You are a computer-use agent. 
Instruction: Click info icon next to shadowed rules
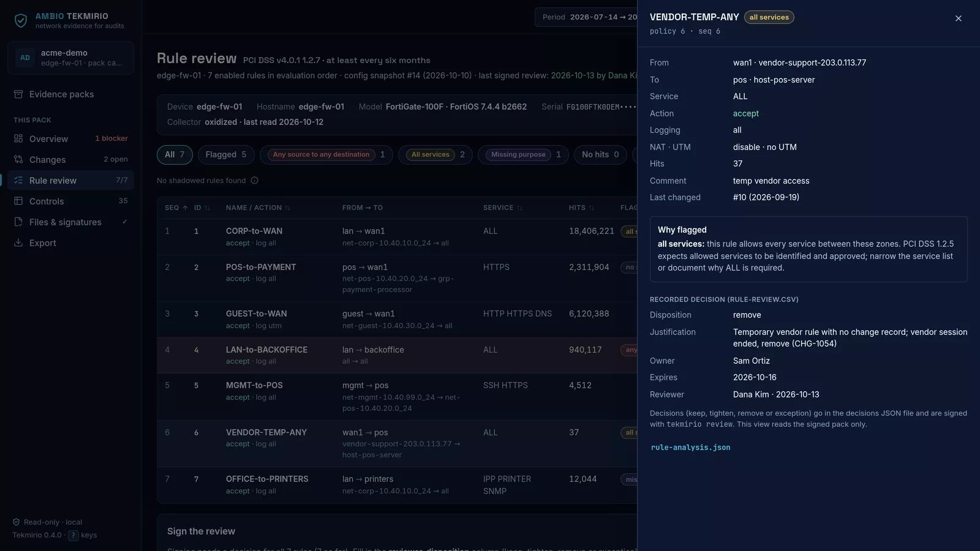pos(254,181)
